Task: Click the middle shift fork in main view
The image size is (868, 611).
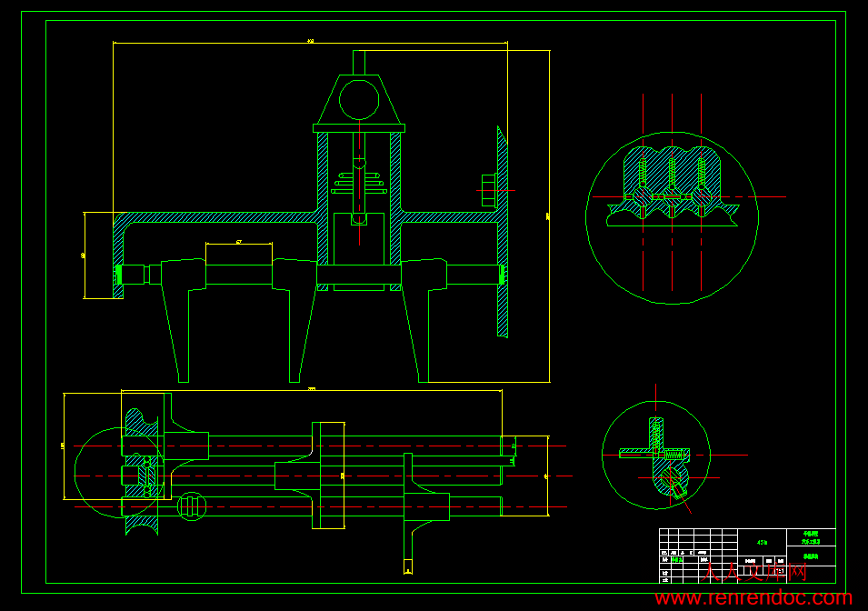Action: [x=294, y=320]
